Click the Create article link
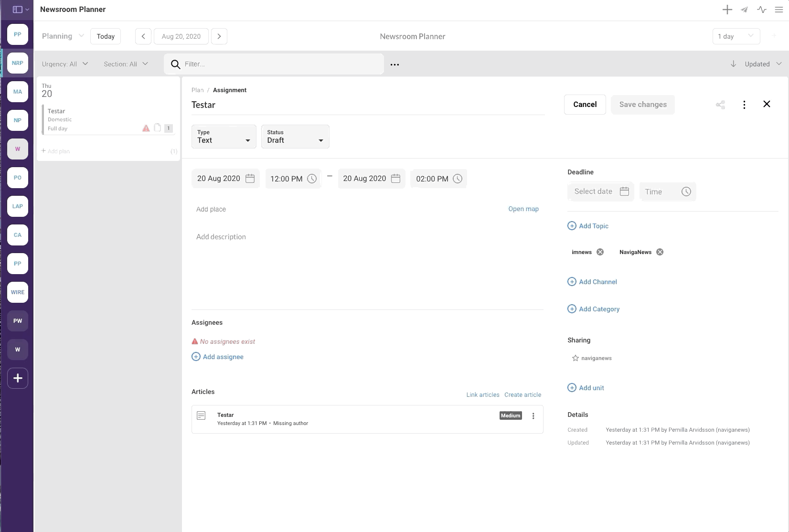The image size is (789, 532). pyautogui.click(x=522, y=395)
